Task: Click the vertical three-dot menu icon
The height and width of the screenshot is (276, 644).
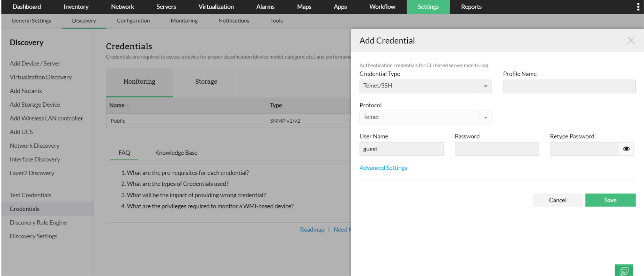Action: pyautogui.click(x=638, y=7)
